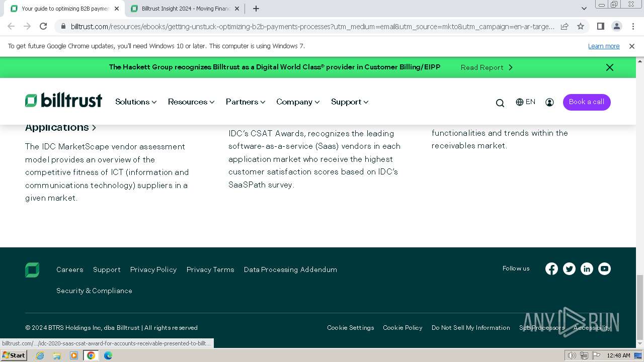Close the 'Your guide to optimizing B2B' tab
Image resolution: width=644 pixels, height=362 pixels.
pyautogui.click(x=116, y=9)
